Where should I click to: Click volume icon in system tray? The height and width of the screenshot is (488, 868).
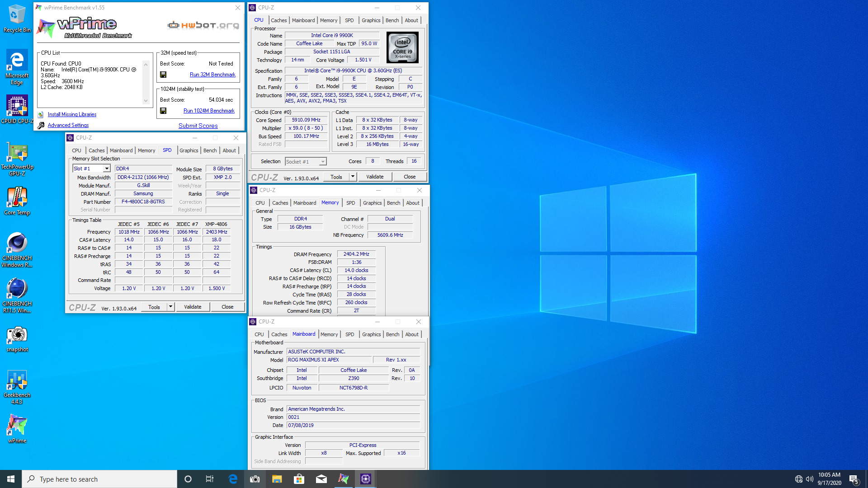[810, 479]
